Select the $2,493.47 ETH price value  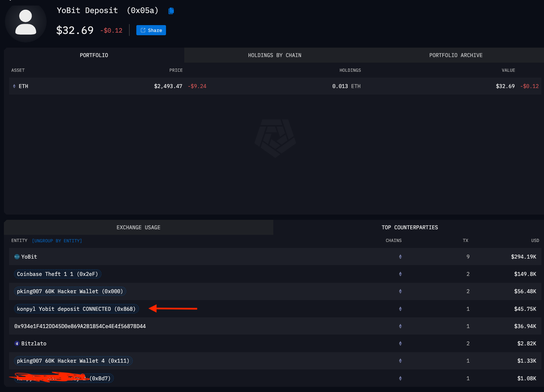(168, 86)
